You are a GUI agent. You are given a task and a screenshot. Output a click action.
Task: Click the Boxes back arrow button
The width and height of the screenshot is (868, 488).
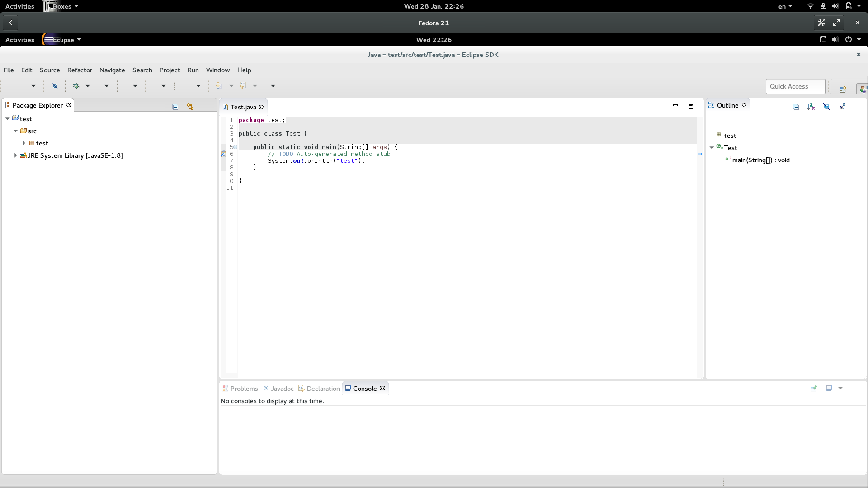point(10,23)
